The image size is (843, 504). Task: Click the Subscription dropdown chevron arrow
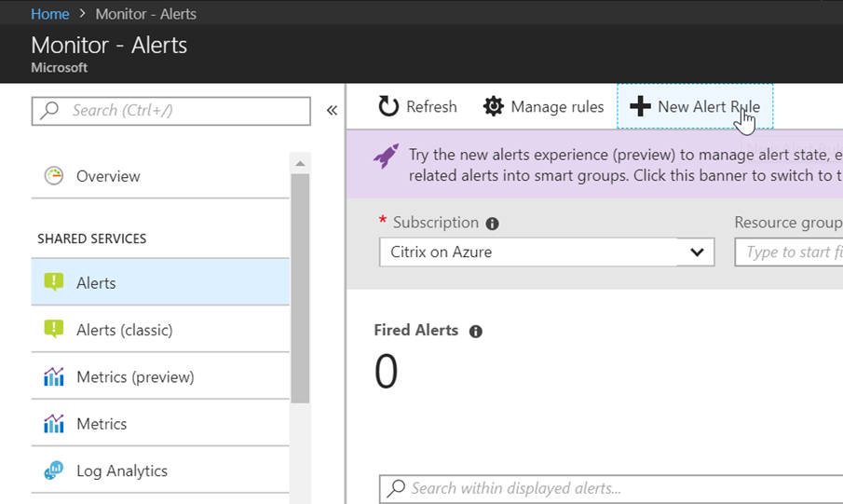coord(697,252)
